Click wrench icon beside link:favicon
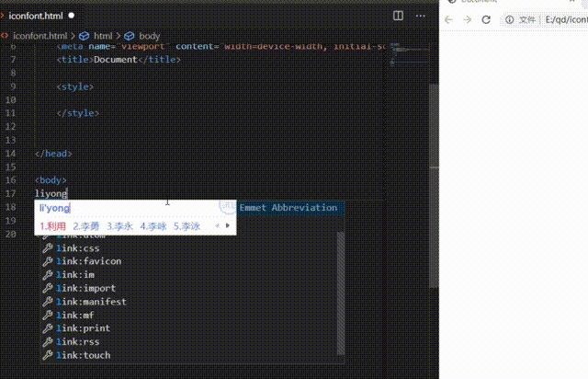This screenshot has width=588, height=379. coord(47,261)
